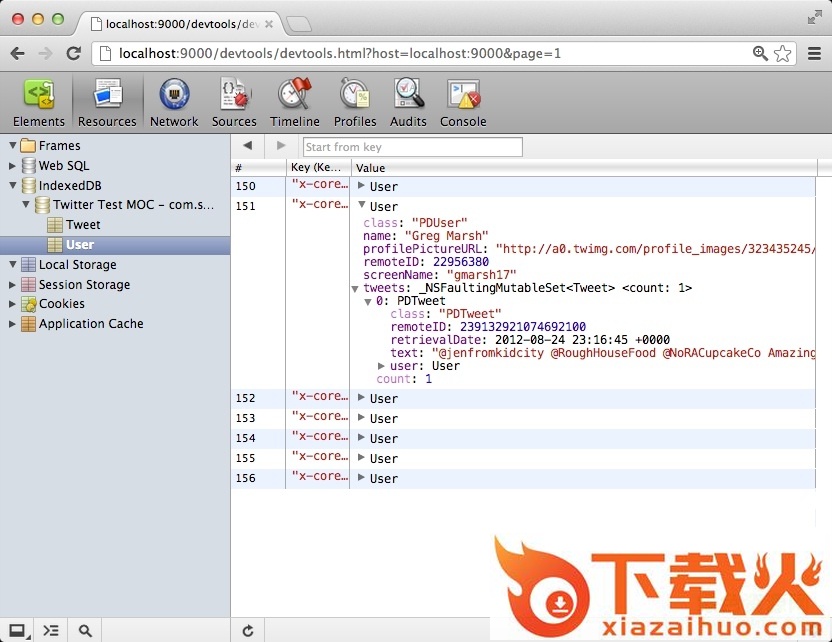832x642 pixels.
Task: Collapse Twitter Test MOC database
Action: coord(25,204)
